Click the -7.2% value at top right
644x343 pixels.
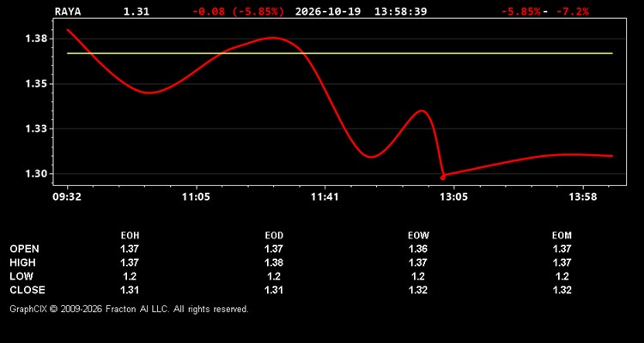[x=572, y=11]
